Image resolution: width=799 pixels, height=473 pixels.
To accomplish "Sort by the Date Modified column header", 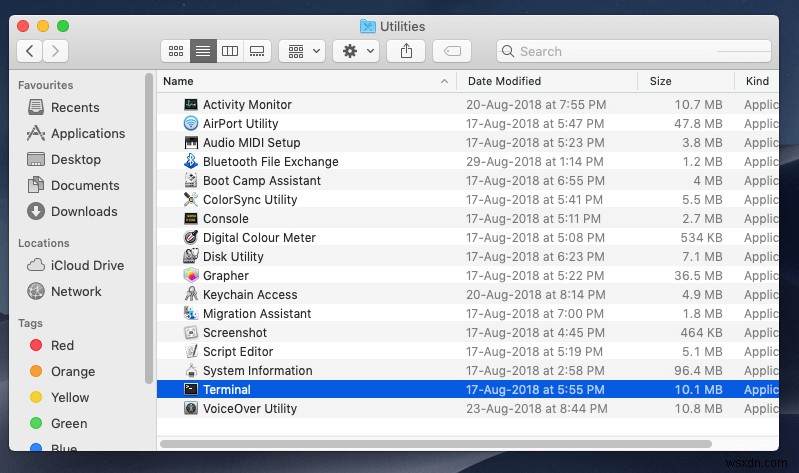I will point(547,82).
